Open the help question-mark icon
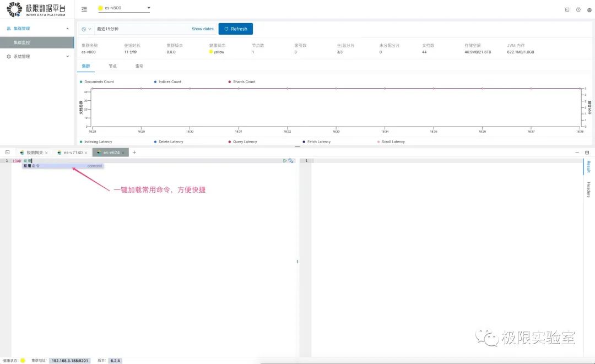The width and height of the screenshot is (595, 364). [578, 10]
